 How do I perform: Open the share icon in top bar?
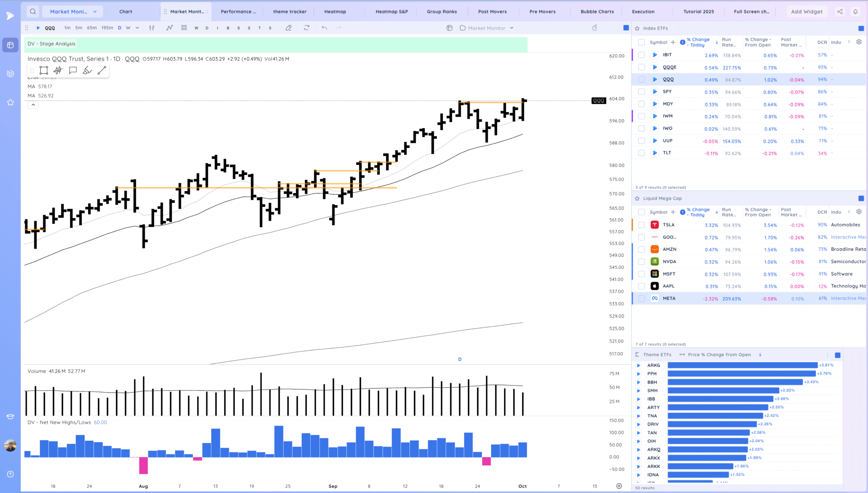tap(840, 12)
